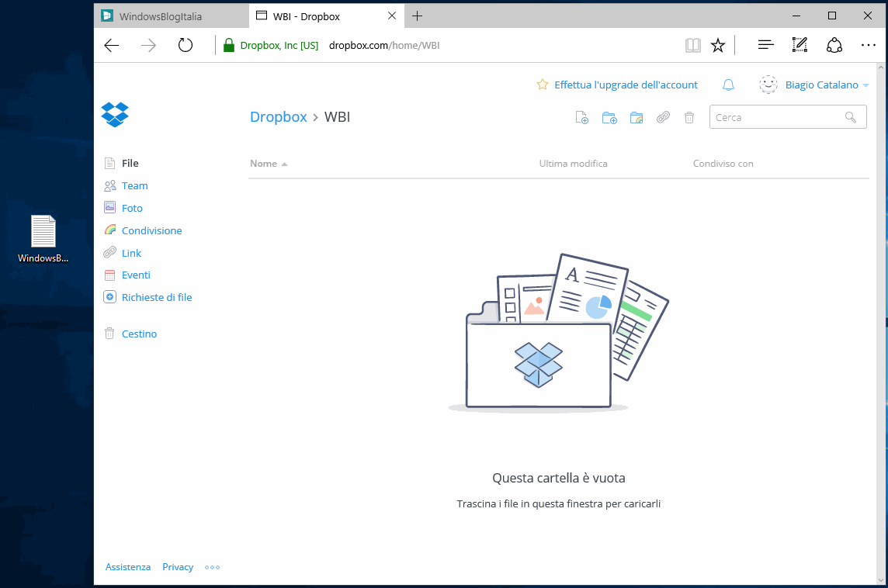This screenshot has width=888, height=588.
Task: Open a new browser tab with plus
Action: (x=418, y=16)
